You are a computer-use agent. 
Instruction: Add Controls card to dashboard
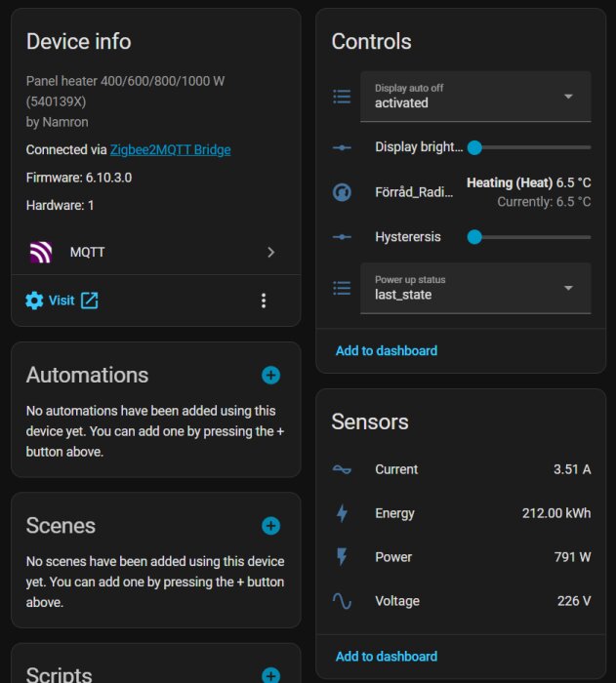tap(387, 350)
